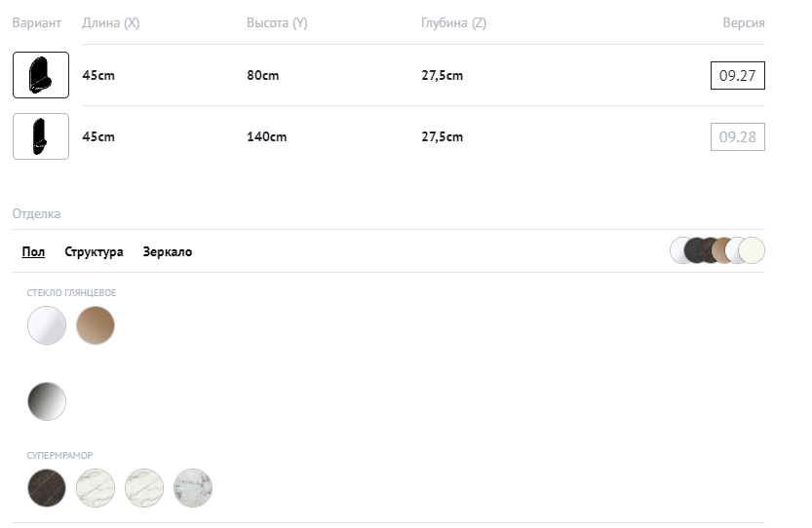812x528 pixels.
Task: Choose version 09.28
Action: click(737, 137)
